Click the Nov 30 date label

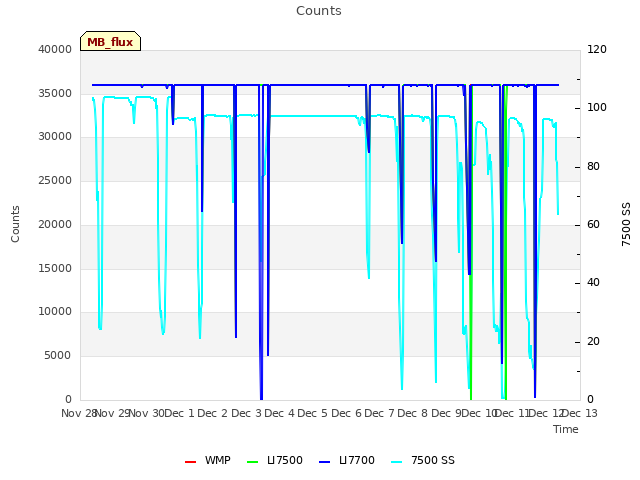[x=146, y=413]
